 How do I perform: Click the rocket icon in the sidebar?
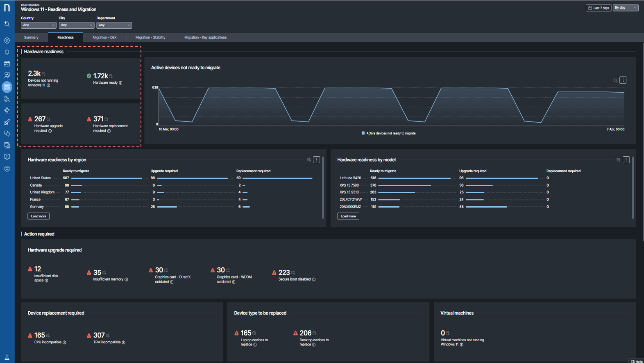(7, 122)
